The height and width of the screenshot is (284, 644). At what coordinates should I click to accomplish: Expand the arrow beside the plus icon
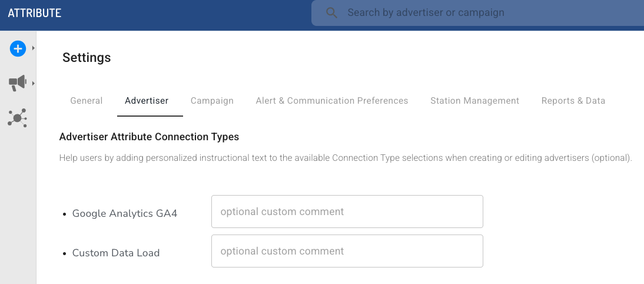tap(34, 48)
